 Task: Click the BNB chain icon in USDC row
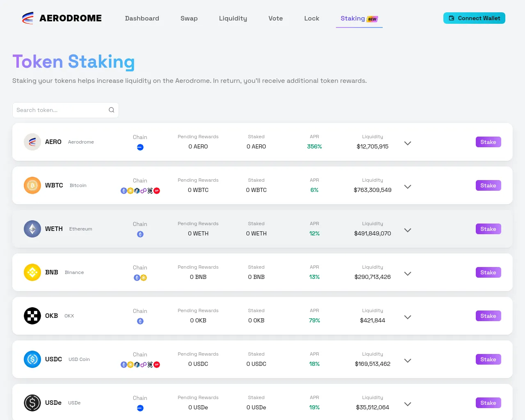[x=130, y=365]
